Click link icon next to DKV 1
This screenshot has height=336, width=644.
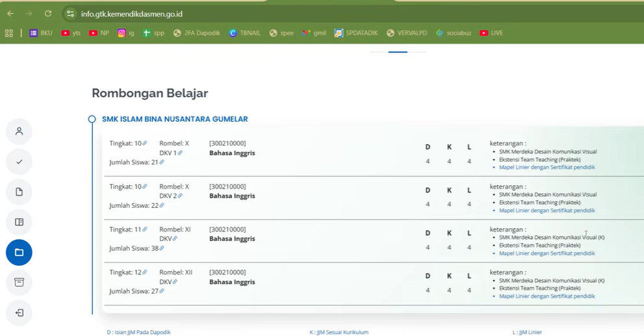pos(180,153)
